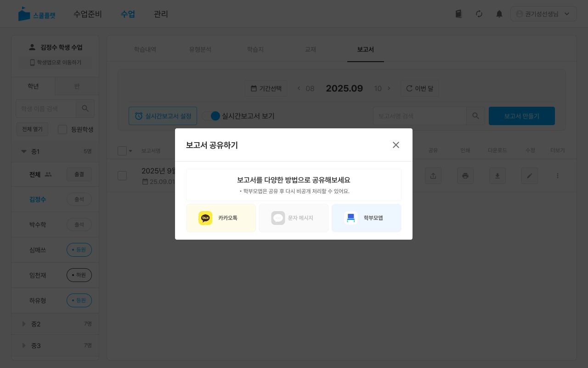Screen dimensions: 588x368
Task: Select student 김정수
Action: pos(38,199)
